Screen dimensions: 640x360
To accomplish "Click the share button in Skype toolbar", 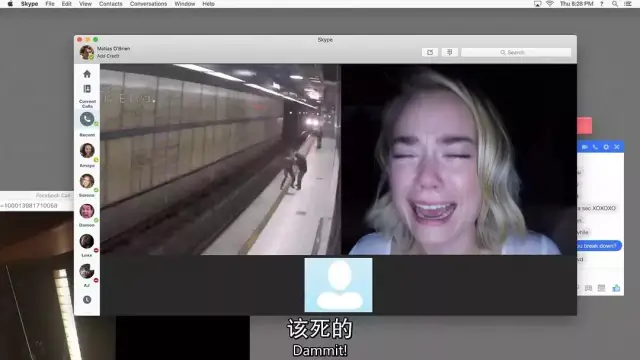I will tap(430, 52).
